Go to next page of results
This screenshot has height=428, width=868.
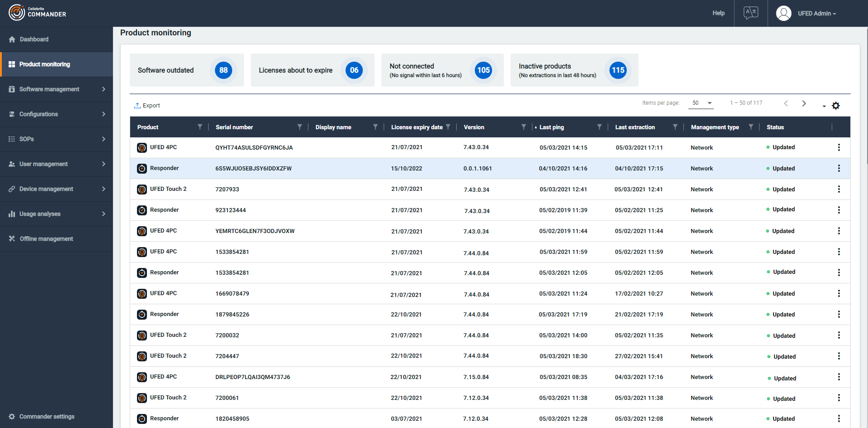pyautogui.click(x=804, y=103)
